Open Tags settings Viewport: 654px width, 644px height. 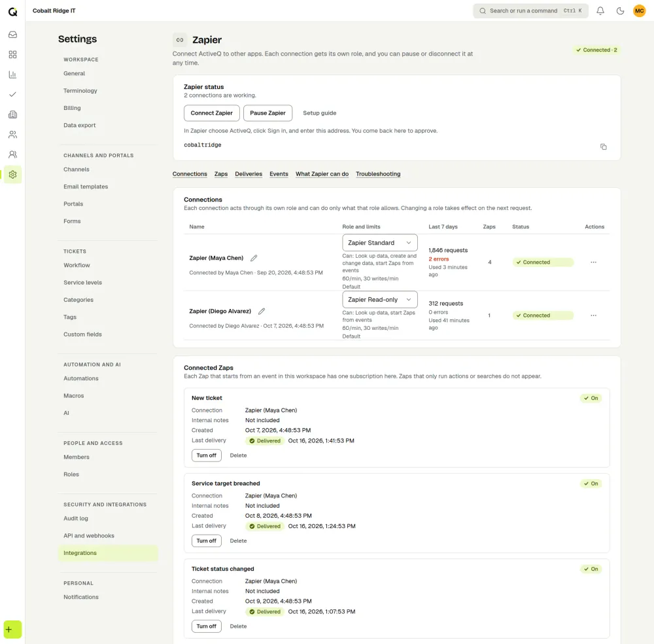click(108, 317)
